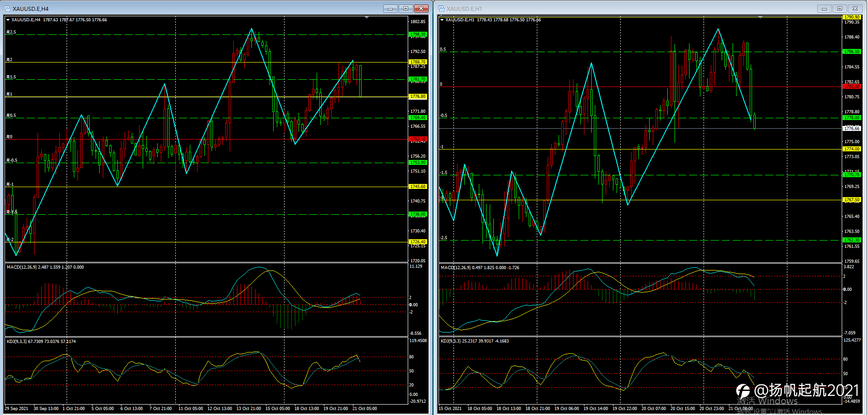Image resolution: width=868 pixels, height=415 pixels.
Task: Minimize the XAUUSD.E,H1 chart window
Action: point(824,9)
